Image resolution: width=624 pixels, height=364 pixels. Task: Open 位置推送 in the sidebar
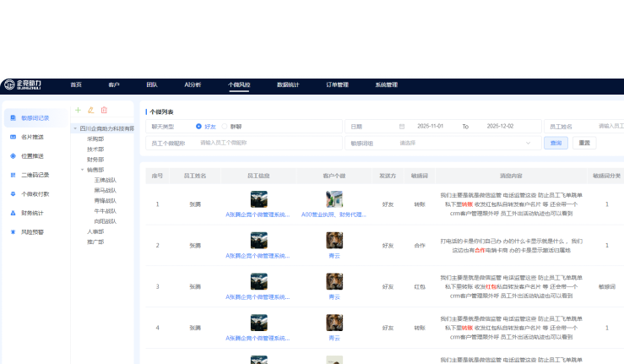pos(32,156)
